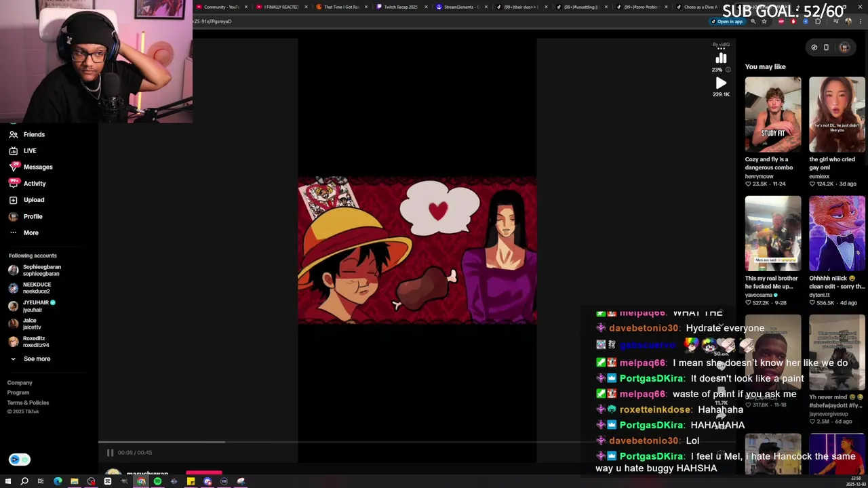Click the circular coin icon above recommendations
Image resolution: width=868 pixels, height=488 pixels.
[814, 47]
